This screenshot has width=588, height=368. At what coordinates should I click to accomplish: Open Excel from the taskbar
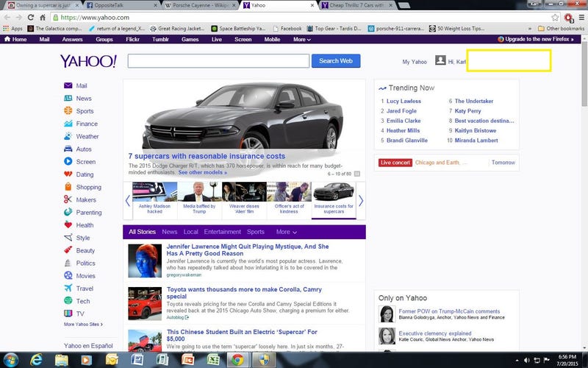coord(213,360)
